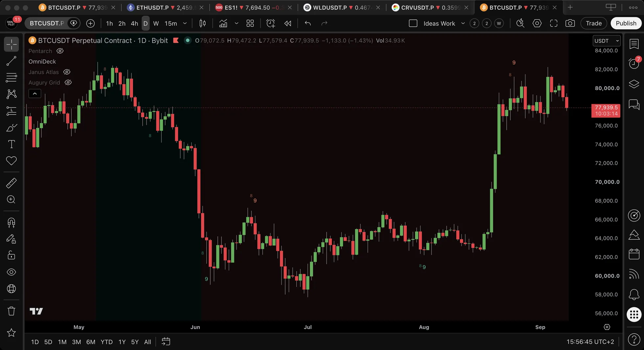Screen dimensions: 644x350
Task: Select the text annotation tool
Action: [x=11, y=144]
